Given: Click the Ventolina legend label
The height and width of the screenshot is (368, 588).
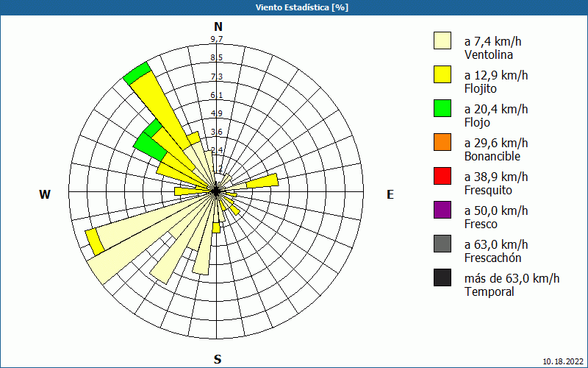Looking at the screenshot, I should point(489,54).
